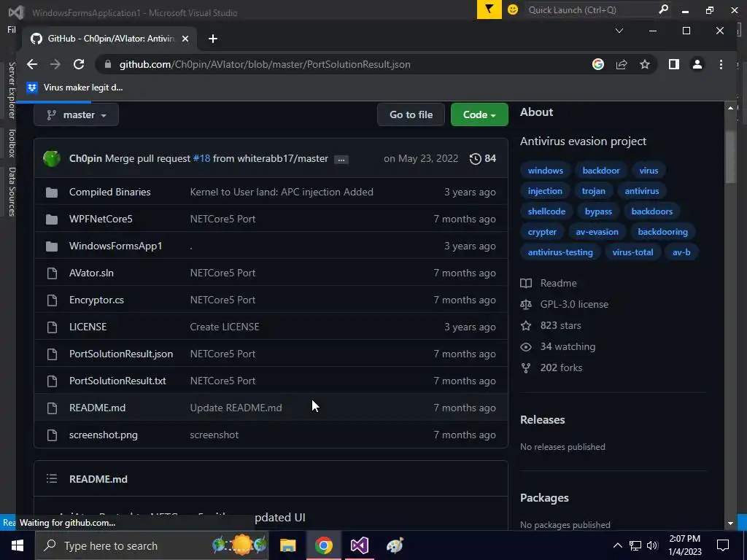Toggle the README outline list icon
The height and width of the screenshot is (560, 747).
pyautogui.click(x=52, y=478)
